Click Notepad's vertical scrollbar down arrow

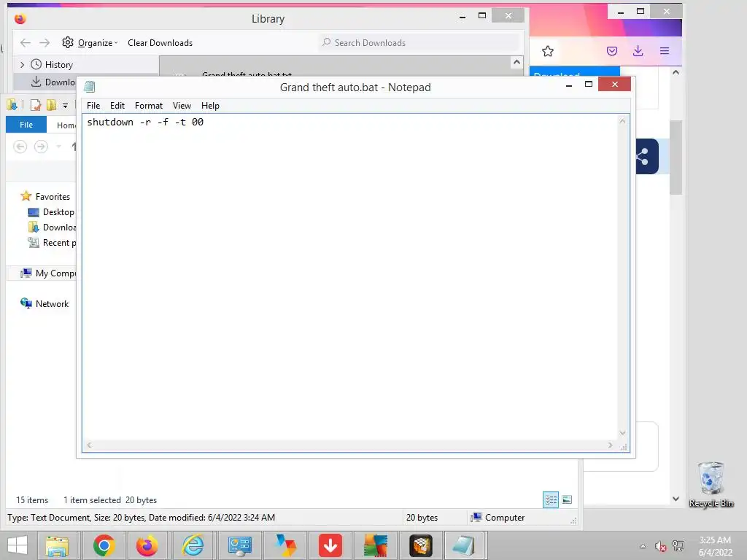click(623, 433)
